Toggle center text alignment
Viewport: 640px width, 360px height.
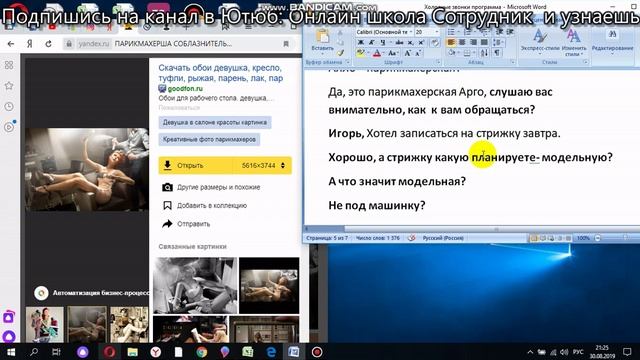tap(462, 42)
